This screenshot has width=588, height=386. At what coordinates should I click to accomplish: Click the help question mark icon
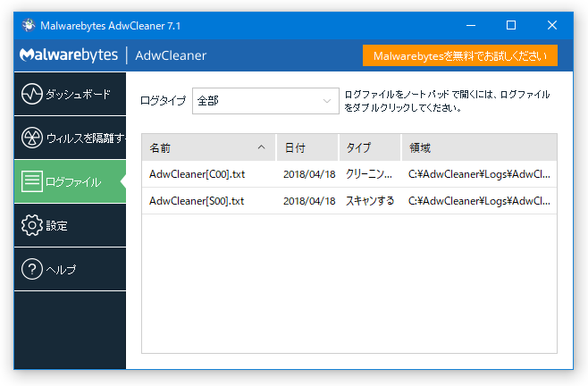(x=32, y=269)
